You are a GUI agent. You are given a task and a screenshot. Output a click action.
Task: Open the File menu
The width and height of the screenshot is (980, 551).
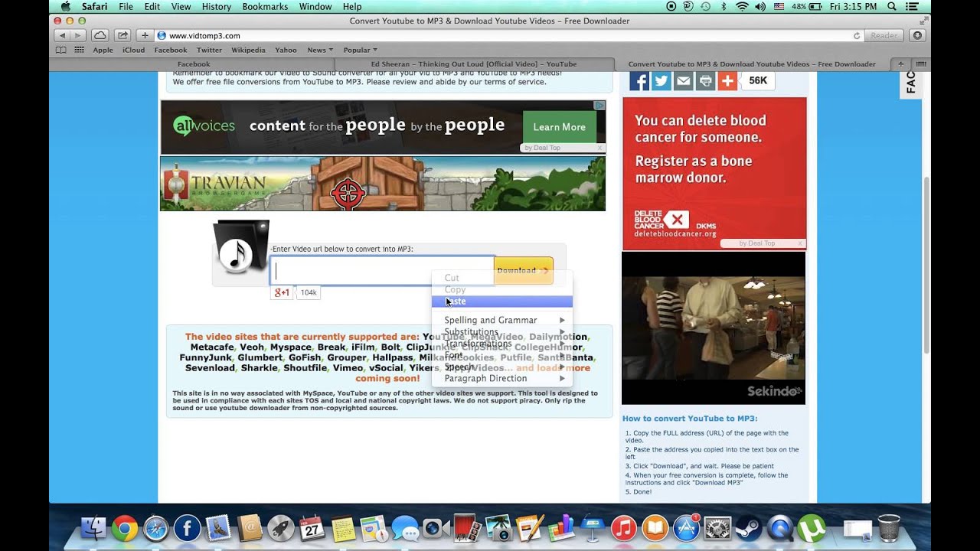(126, 6)
